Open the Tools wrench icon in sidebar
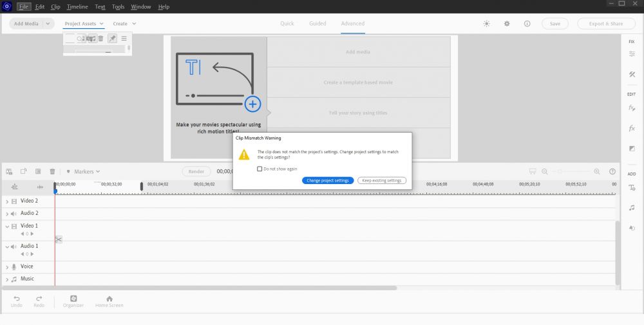 (x=632, y=75)
